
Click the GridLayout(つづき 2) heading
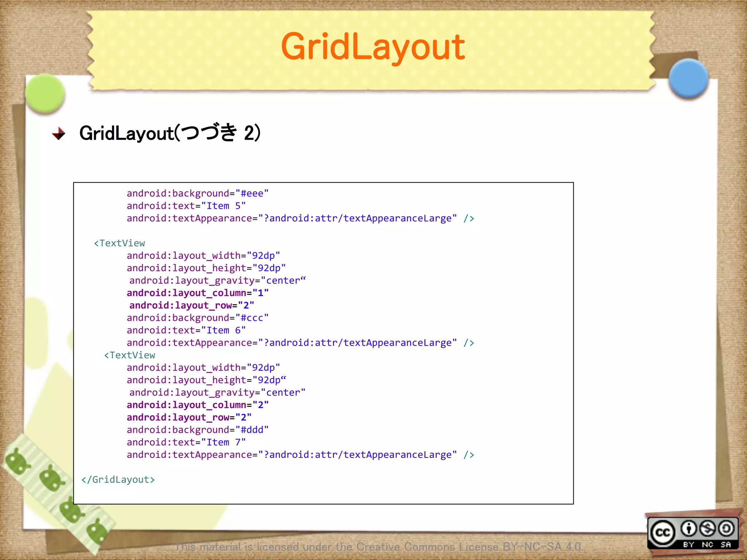(x=170, y=133)
